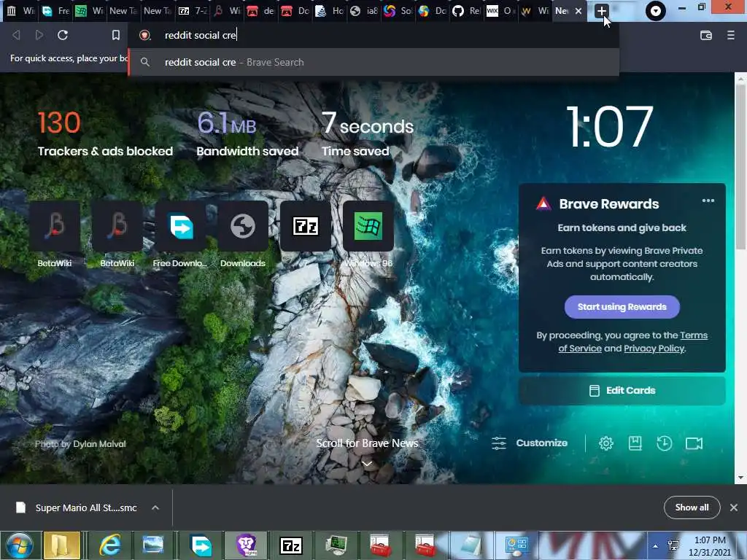
Task: Open the settings gear on new tab page
Action: (606, 443)
